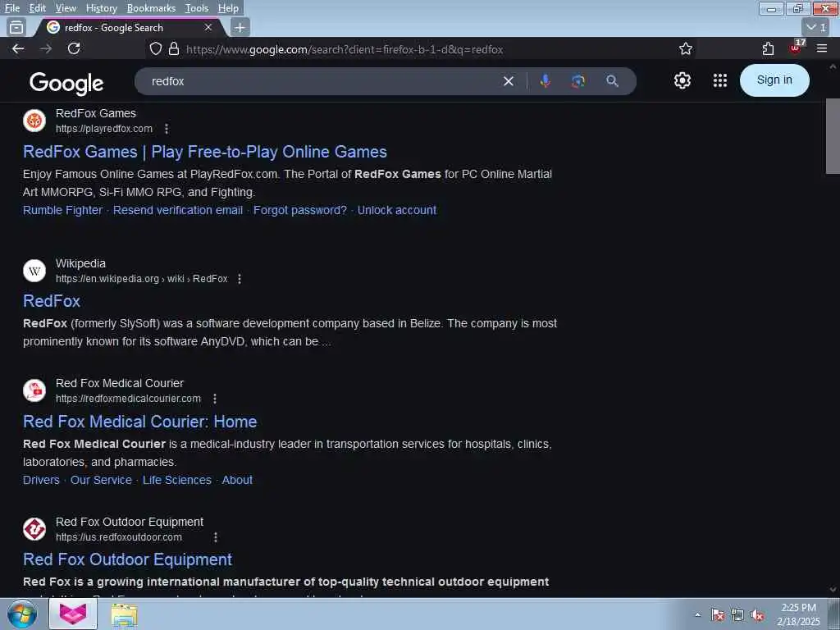This screenshot has width=840, height=630.
Task: Open the Firefox hamburger menu
Action: 822,48
